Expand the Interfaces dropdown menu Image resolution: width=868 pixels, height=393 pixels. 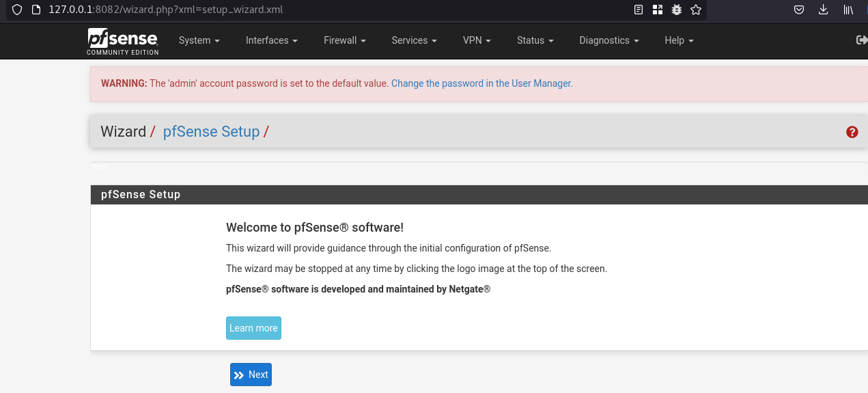pyautogui.click(x=272, y=40)
